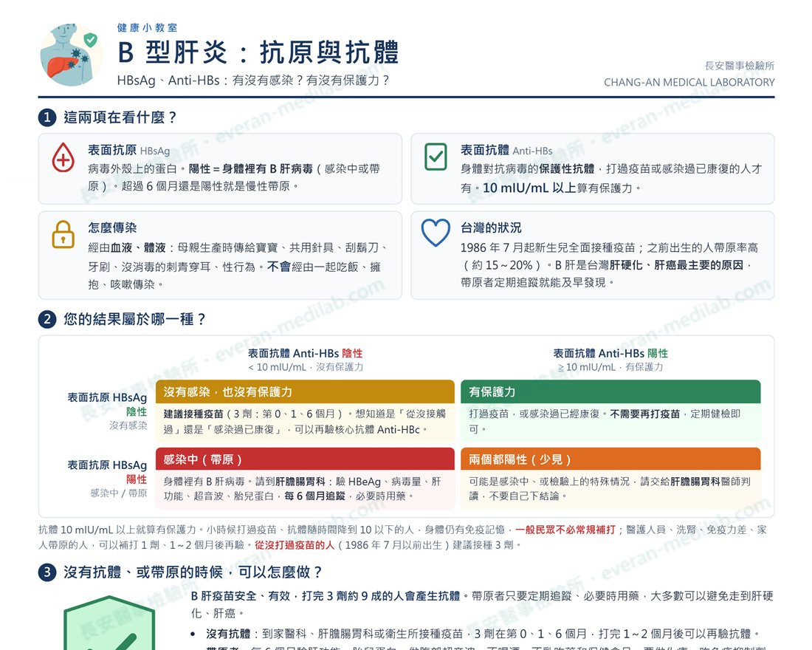Click the red text 從沒打過疫苗的人
Image resolution: width=812 pixels, height=650 pixels.
[x=294, y=545]
